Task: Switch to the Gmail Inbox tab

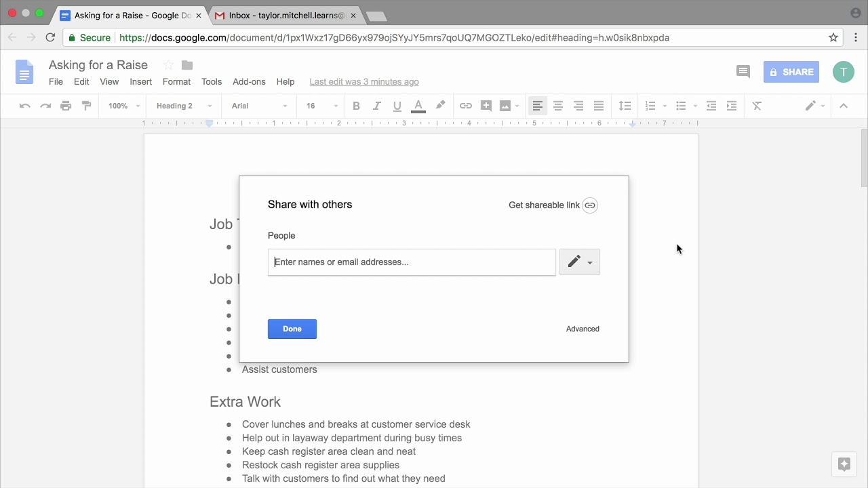Action: point(286,15)
